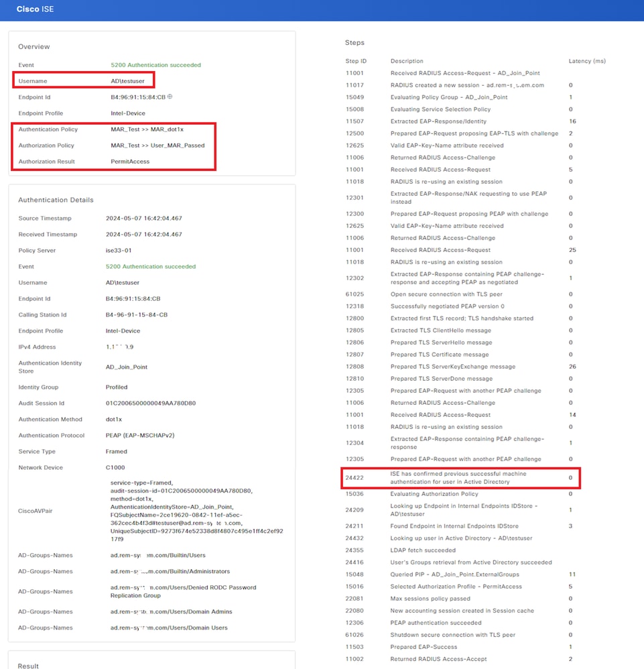Select the Users/Domain Users group value

(x=169, y=627)
